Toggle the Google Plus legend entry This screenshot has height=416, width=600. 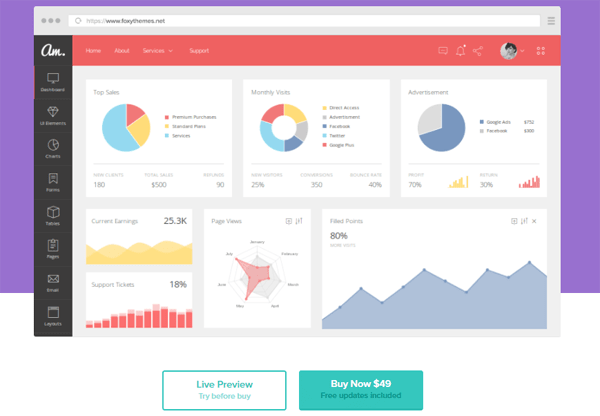(x=338, y=145)
